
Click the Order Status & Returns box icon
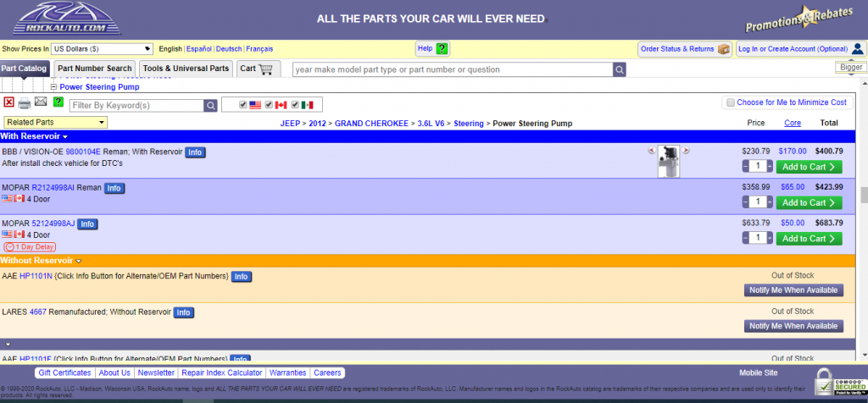pyautogui.click(x=724, y=49)
